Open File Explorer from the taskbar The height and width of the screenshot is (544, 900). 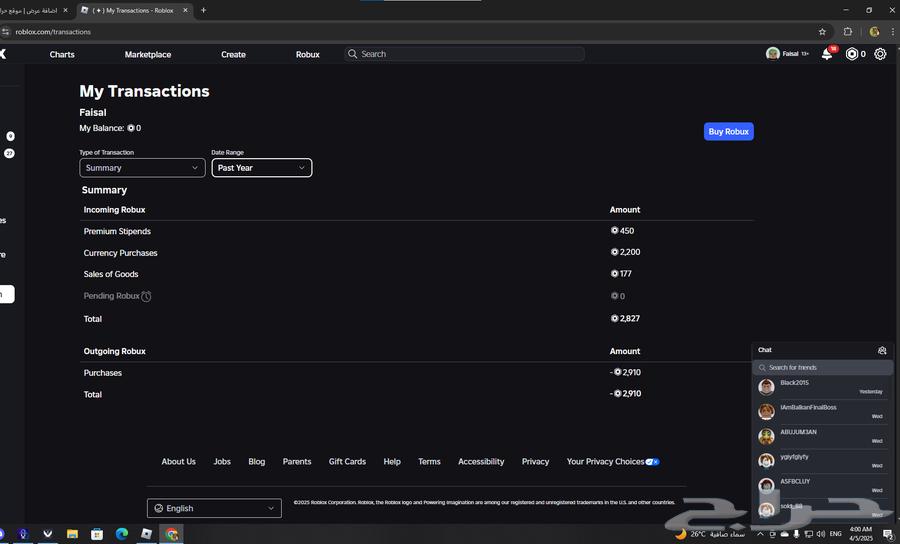pos(72,534)
